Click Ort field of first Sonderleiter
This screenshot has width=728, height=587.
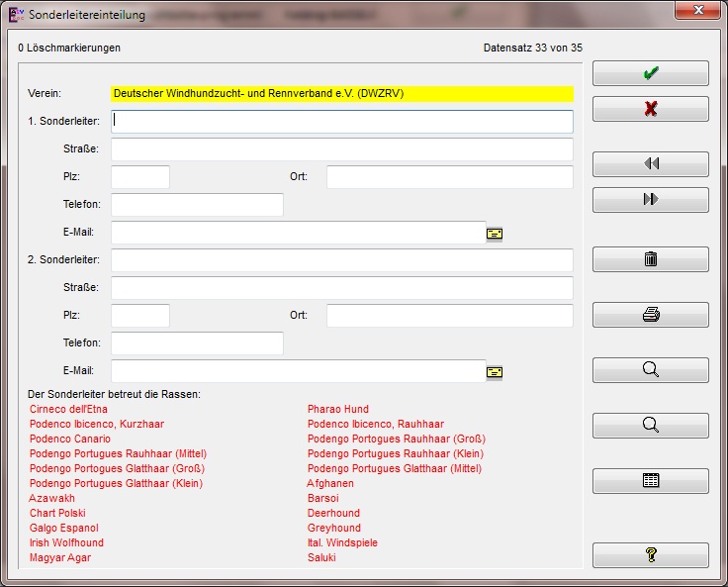450,177
